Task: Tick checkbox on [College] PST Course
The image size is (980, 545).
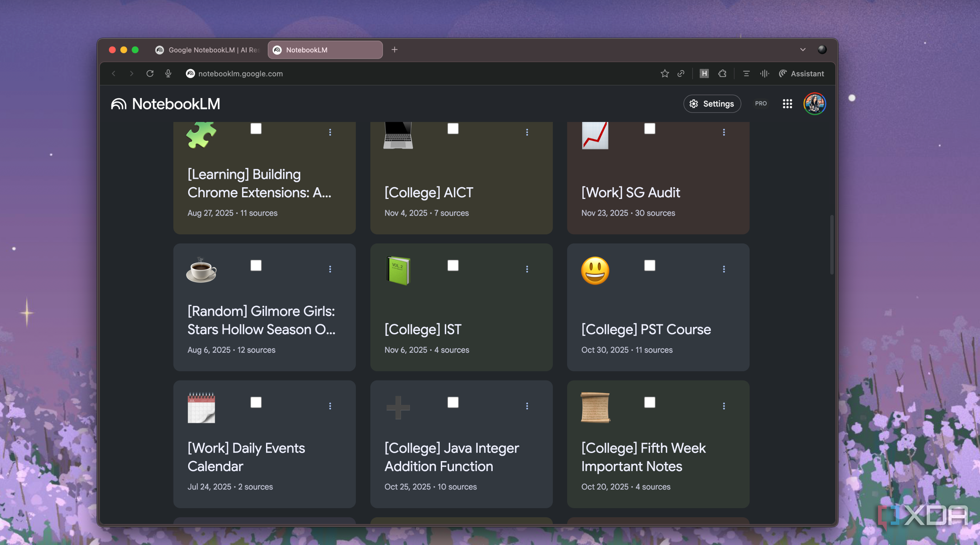Action: 649,265
